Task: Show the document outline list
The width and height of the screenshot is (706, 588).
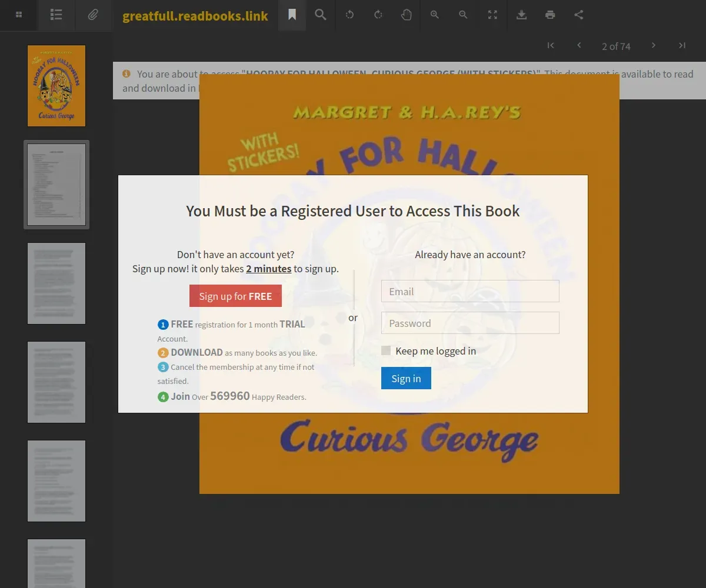Action: [x=56, y=15]
